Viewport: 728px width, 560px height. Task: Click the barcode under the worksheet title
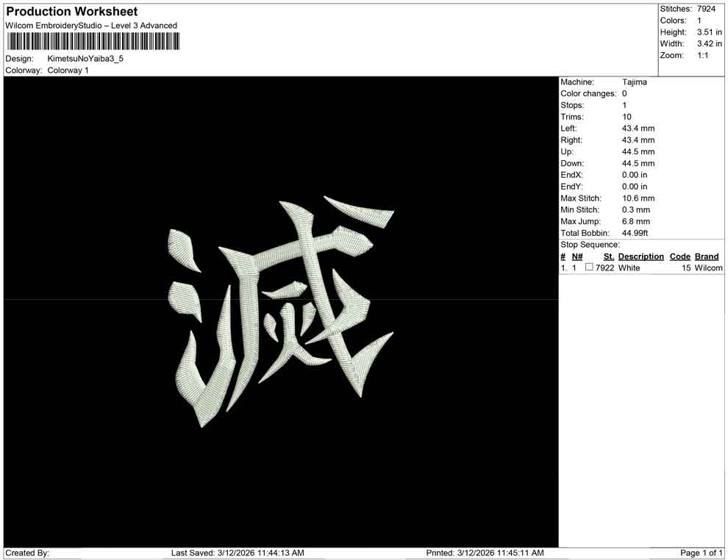[93, 42]
